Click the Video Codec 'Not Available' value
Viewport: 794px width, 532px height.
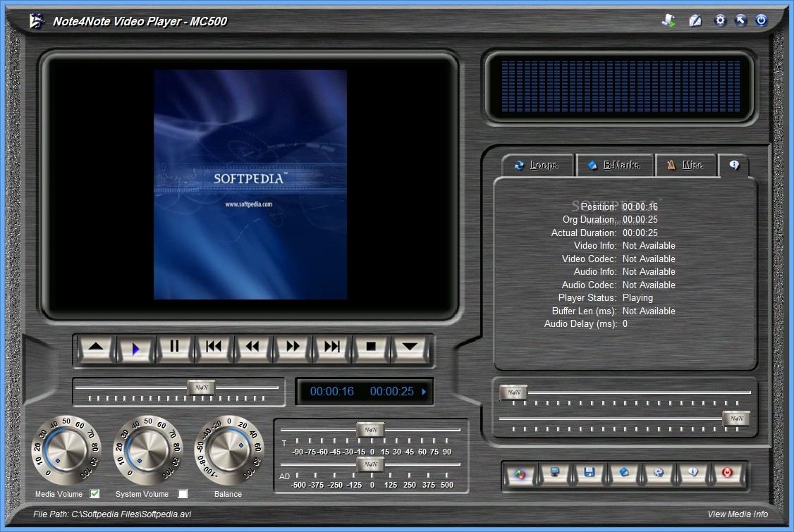[649, 259]
